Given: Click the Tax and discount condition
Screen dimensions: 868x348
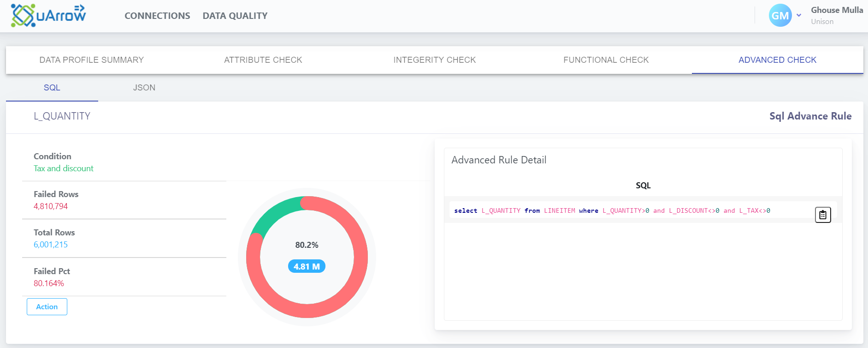Looking at the screenshot, I should [64, 168].
